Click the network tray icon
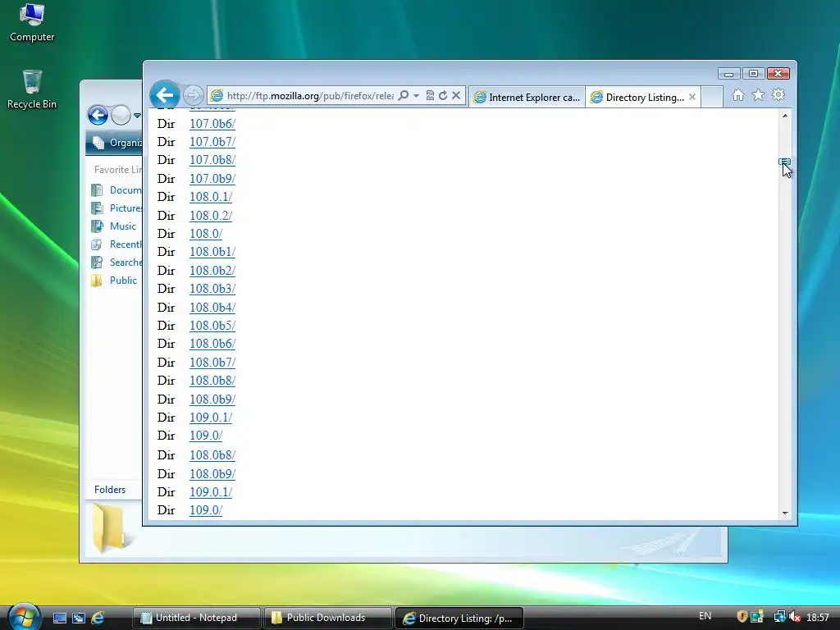 coord(779,617)
